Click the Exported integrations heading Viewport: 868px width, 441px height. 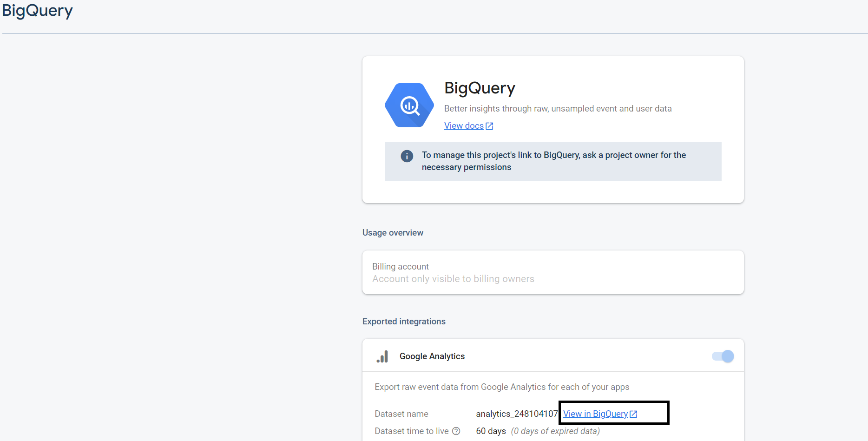pyautogui.click(x=403, y=321)
